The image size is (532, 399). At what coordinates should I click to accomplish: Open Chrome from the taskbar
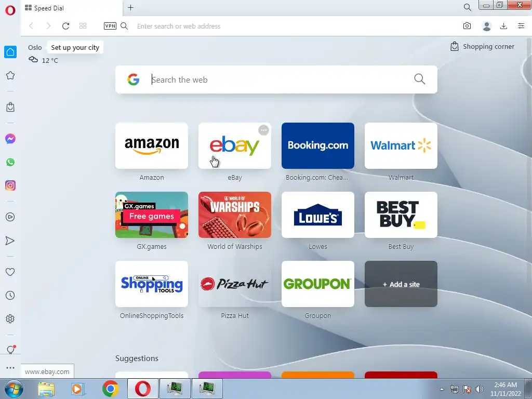click(x=110, y=389)
